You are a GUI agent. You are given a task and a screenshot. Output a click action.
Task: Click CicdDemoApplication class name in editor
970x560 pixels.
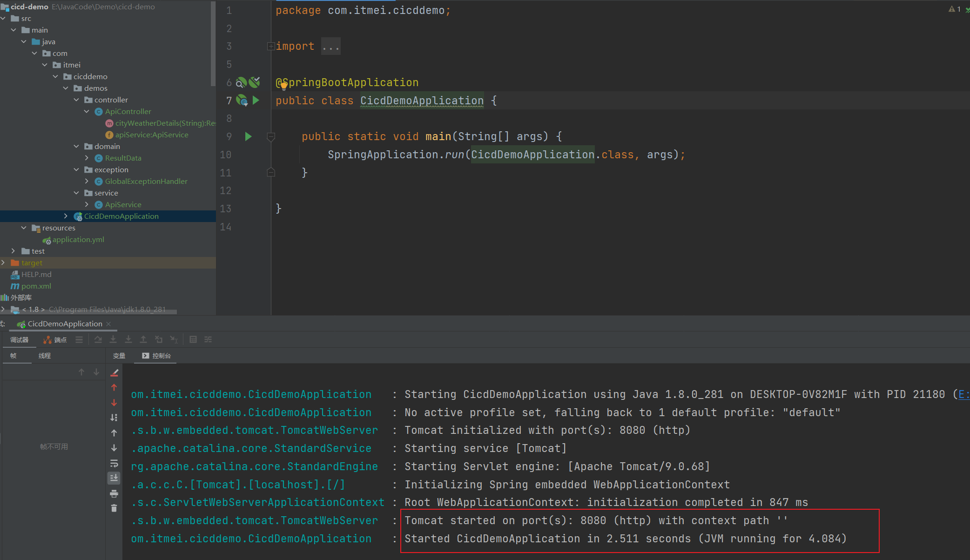(x=422, y=101)
